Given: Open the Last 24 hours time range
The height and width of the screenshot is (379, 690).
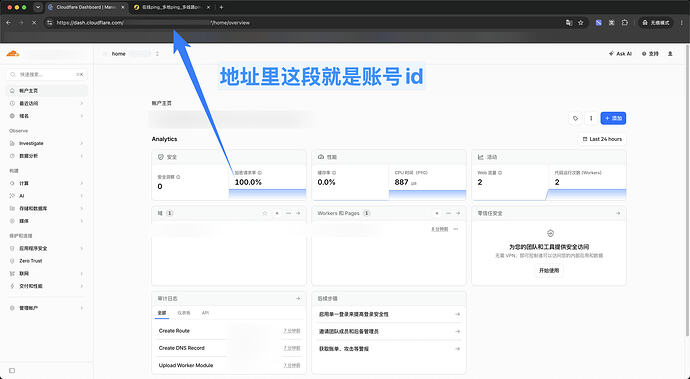Looking at the screenshot, I should pos(602,139).
